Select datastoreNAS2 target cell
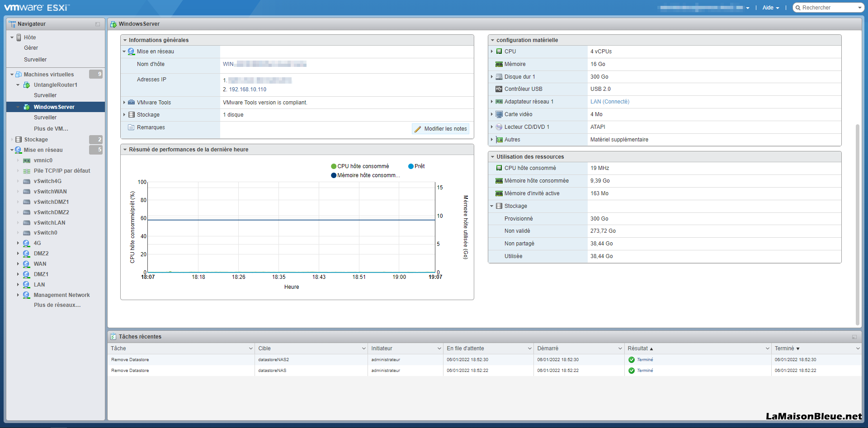Screen dimensions: 868x428 pyautogui.click(x=274, y=360)
